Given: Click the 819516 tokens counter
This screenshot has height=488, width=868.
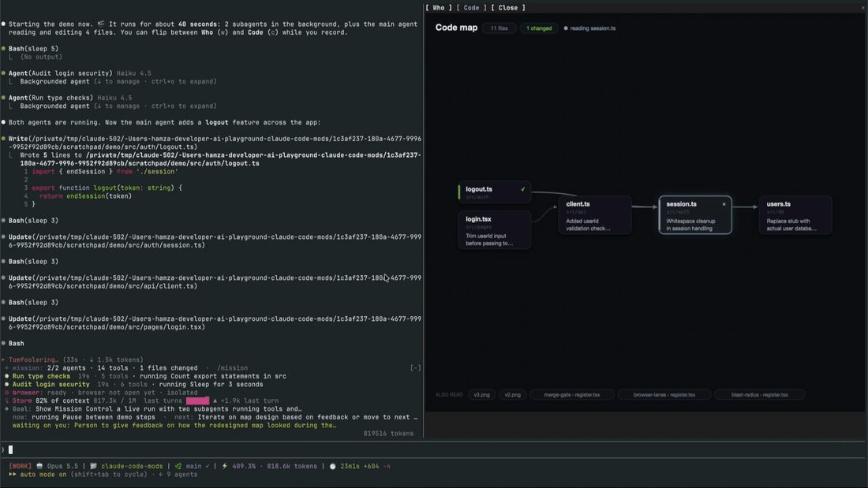Looking at the screenshot, I should point(388,434).
